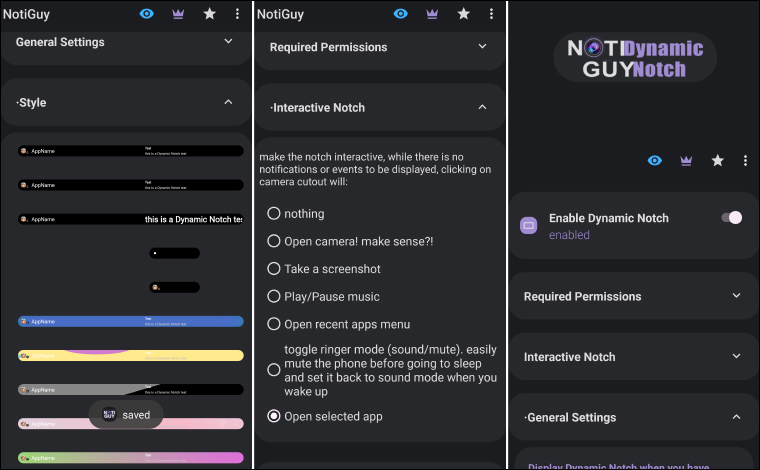The height and width of the screenshot is (470, 760).
Task: Select the large-text Dynamic Notch style preview
Action: [x=131, y=219]
